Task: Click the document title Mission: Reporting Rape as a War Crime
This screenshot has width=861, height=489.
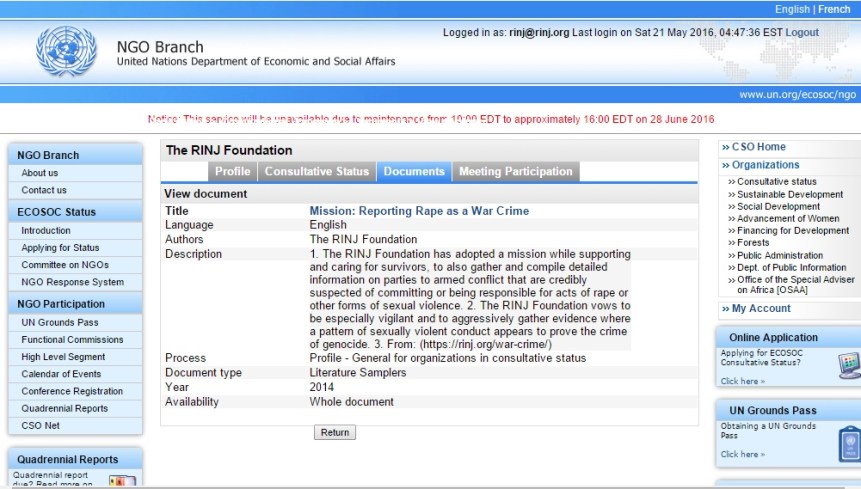Action: tap(419, 211)
